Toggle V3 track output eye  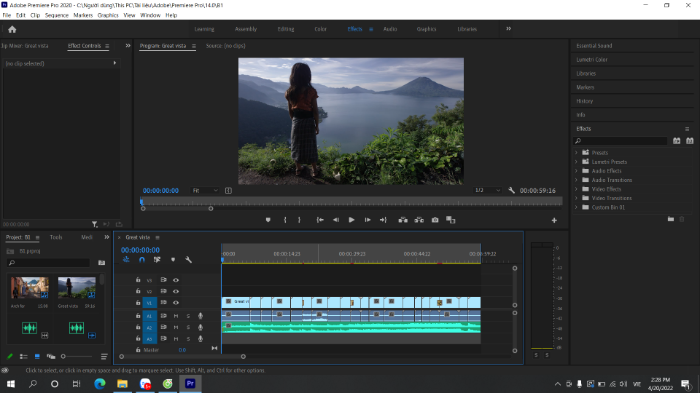click(176, 280)
